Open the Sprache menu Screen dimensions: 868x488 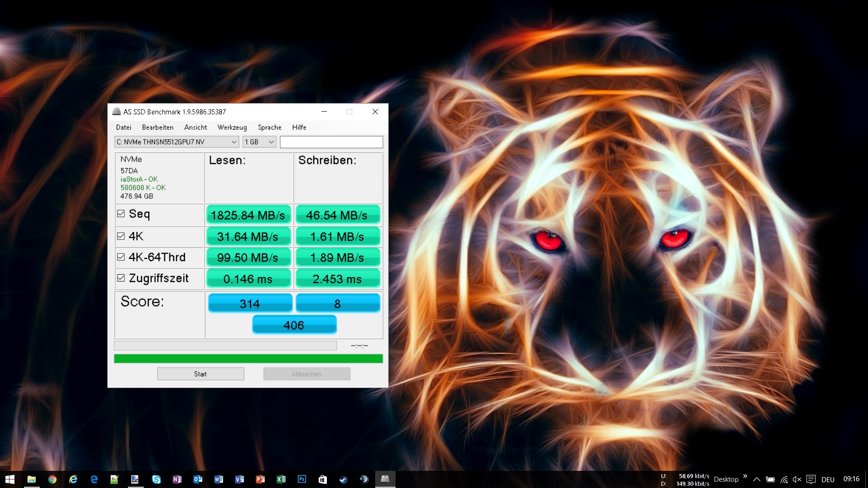tap(269, 127)
